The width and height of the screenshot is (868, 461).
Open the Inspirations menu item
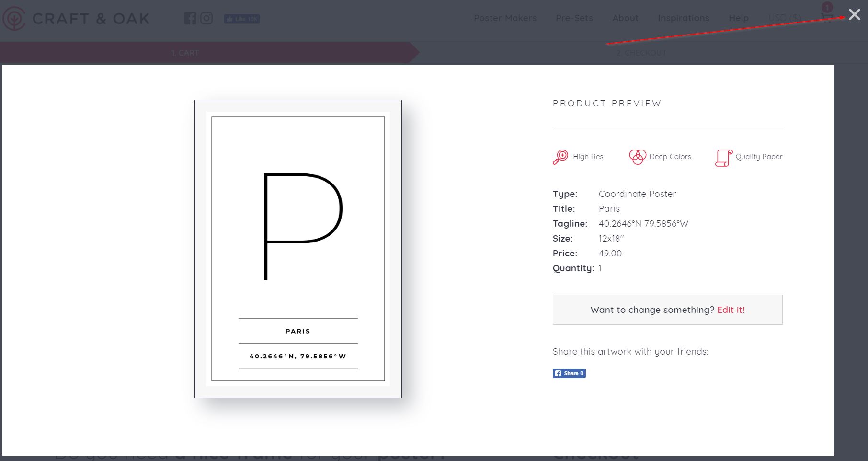(683, 18)
